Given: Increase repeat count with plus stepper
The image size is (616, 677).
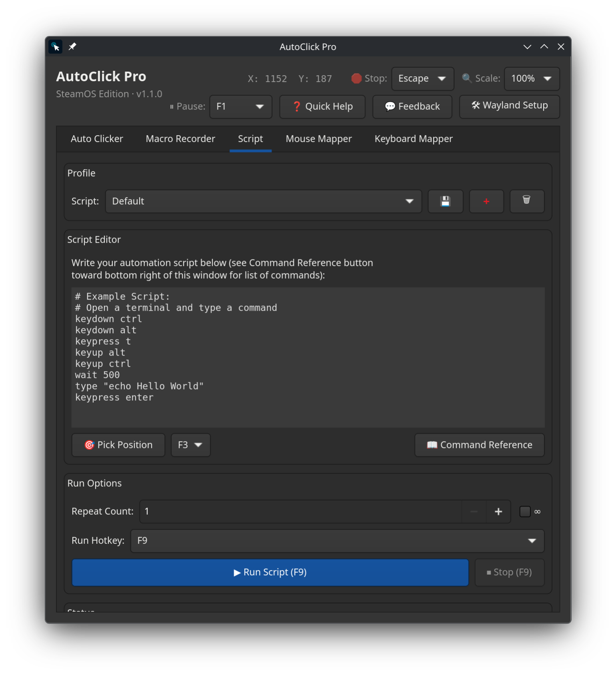Looking at the screenshot, I should click(x=498, y=511).
